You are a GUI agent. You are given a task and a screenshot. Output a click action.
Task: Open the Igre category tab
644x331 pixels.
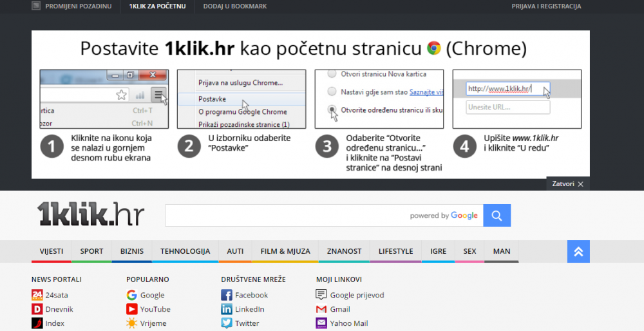438,251
